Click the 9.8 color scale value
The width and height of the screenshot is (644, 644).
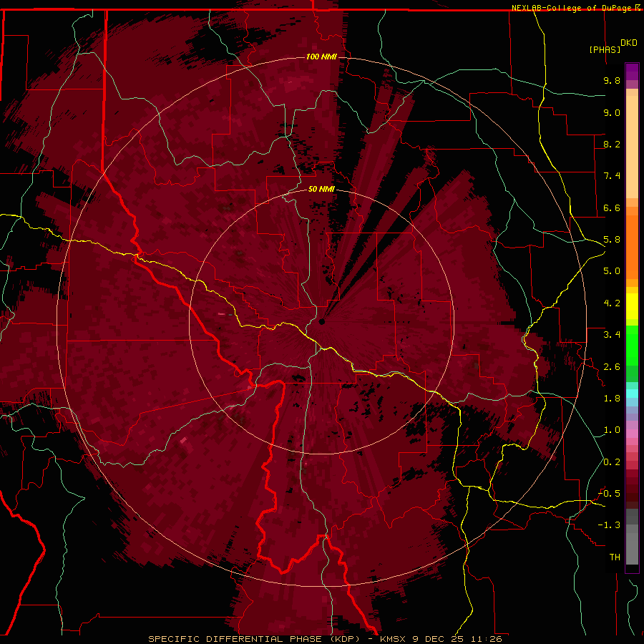(612, 80)
